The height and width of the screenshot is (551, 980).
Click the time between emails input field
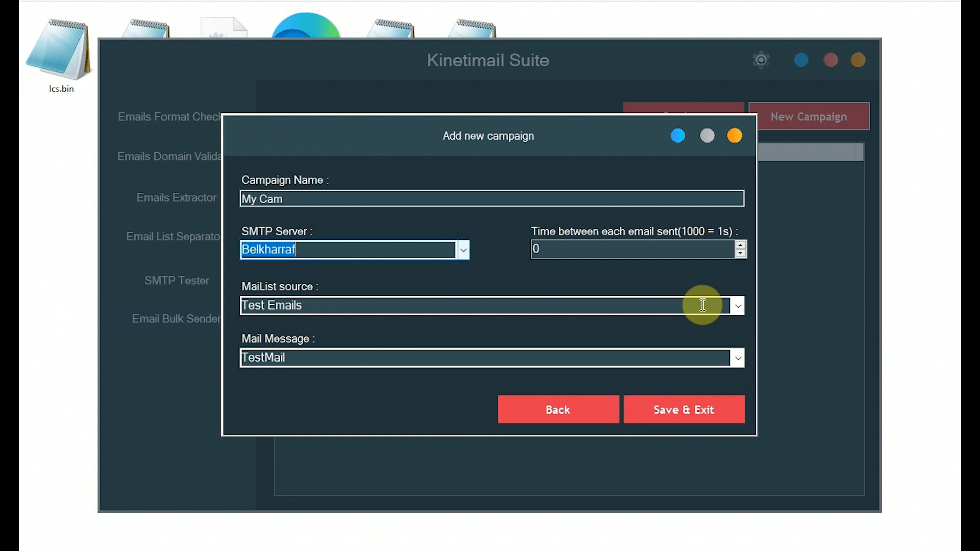(632, 249)
